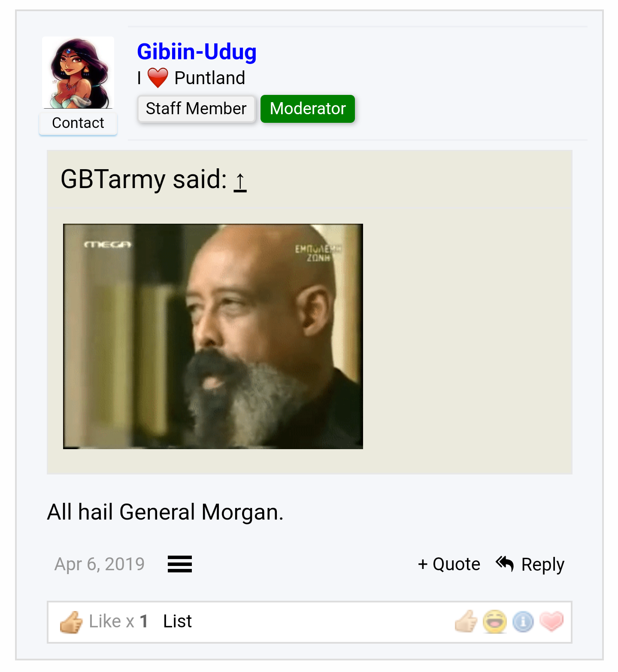
Task: Open the Gibiin-Udug profile link
Action: pos(197,52)
